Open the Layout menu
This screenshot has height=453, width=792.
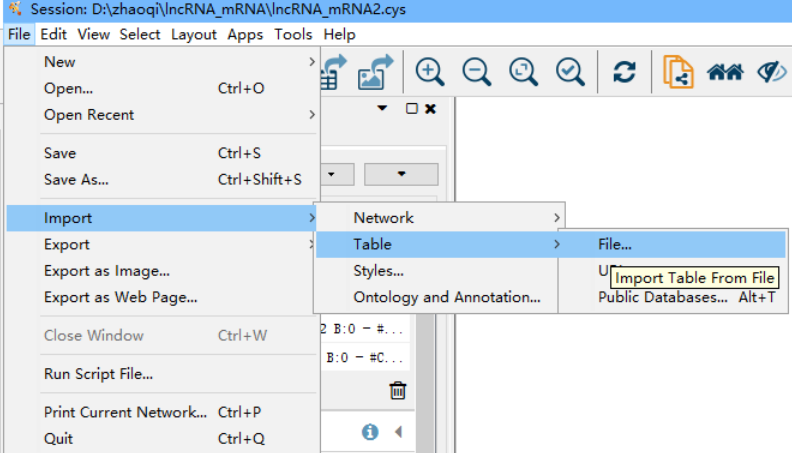(x=193, y=34)
